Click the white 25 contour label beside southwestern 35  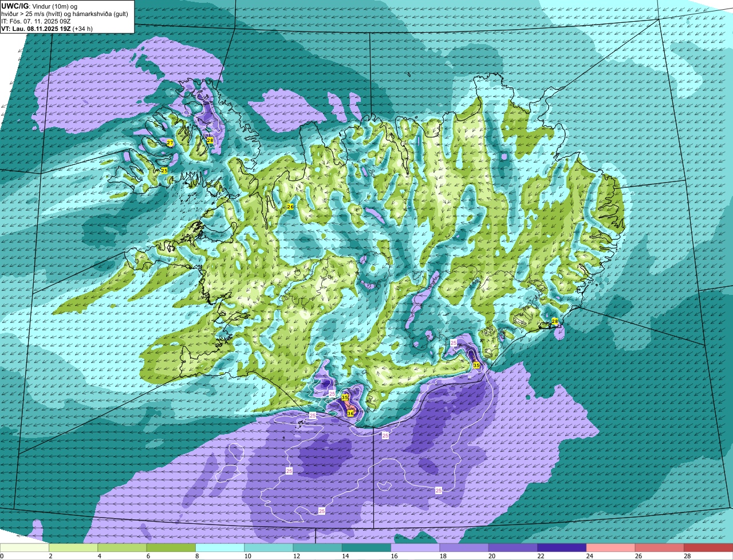tap(332, 394)
